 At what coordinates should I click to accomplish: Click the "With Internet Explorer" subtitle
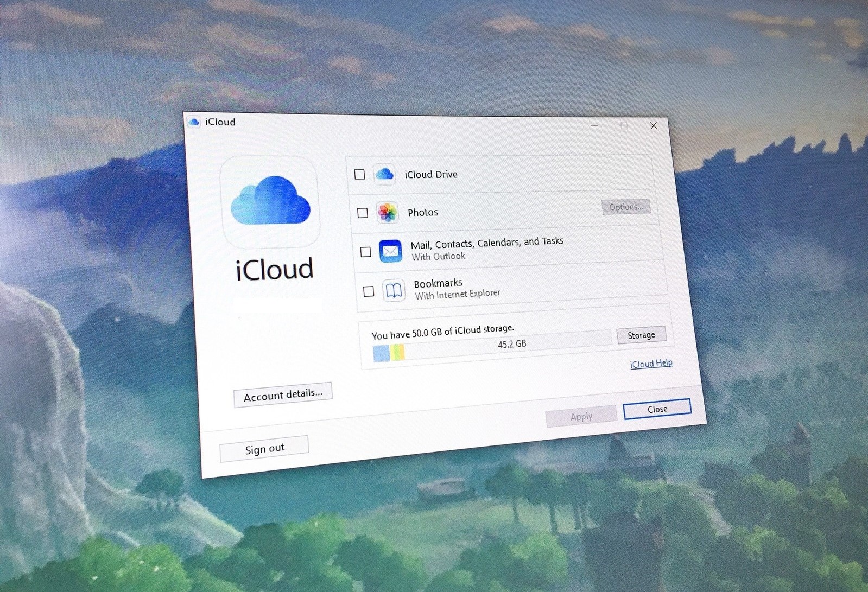point(458,294)
